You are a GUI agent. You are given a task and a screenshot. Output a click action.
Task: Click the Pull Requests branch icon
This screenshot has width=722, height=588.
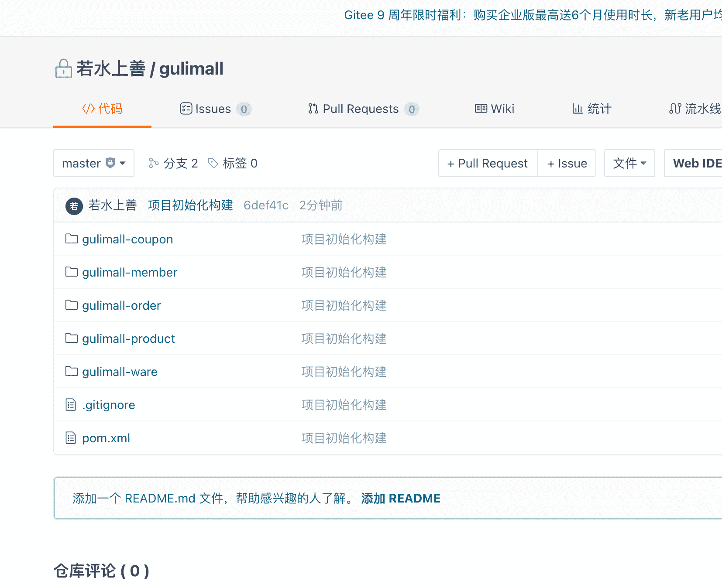[x=313, y=109]
